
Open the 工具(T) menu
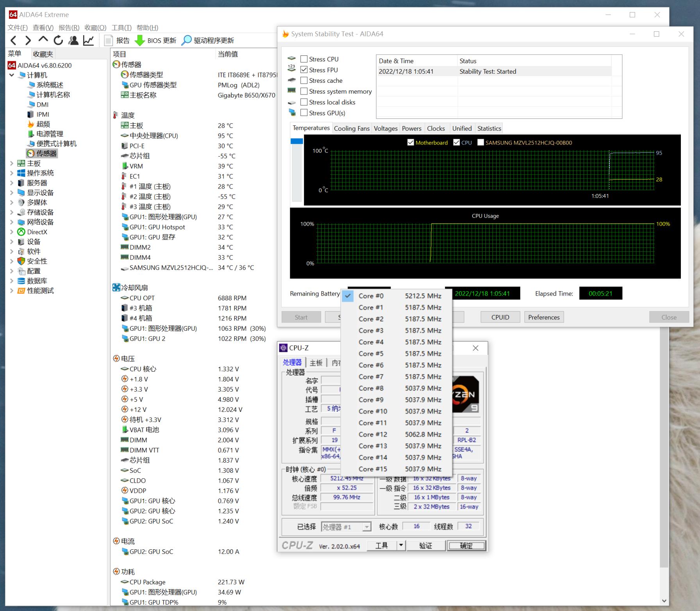pos(121,28)
